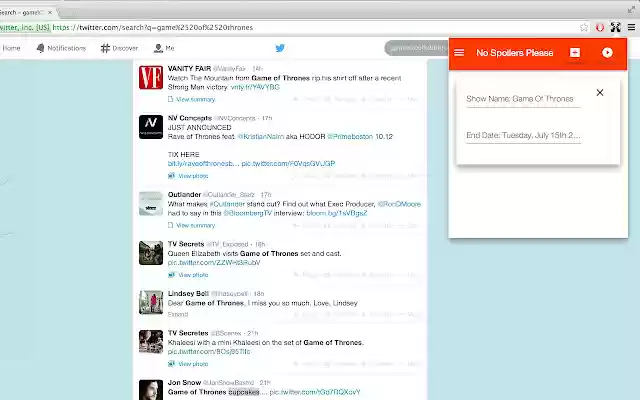Open pic.twitter.com link in Queen Elizabeth tweet
This screenshot has width=640, height=400.
(214, 262)
